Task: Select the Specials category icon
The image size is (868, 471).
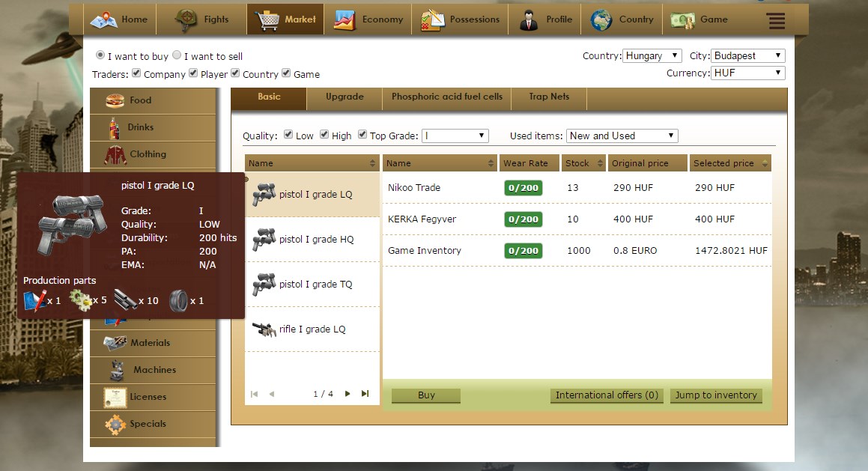Action: 115,424
